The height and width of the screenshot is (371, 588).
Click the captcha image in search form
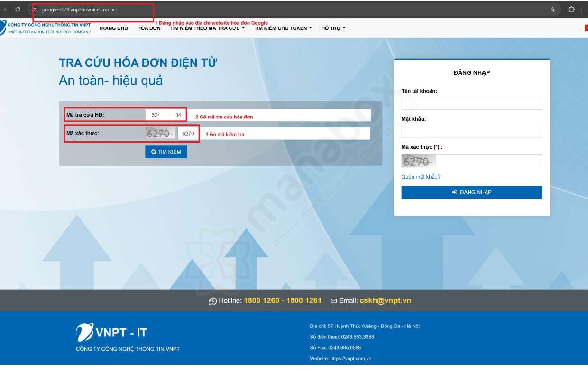pos(160,134)
